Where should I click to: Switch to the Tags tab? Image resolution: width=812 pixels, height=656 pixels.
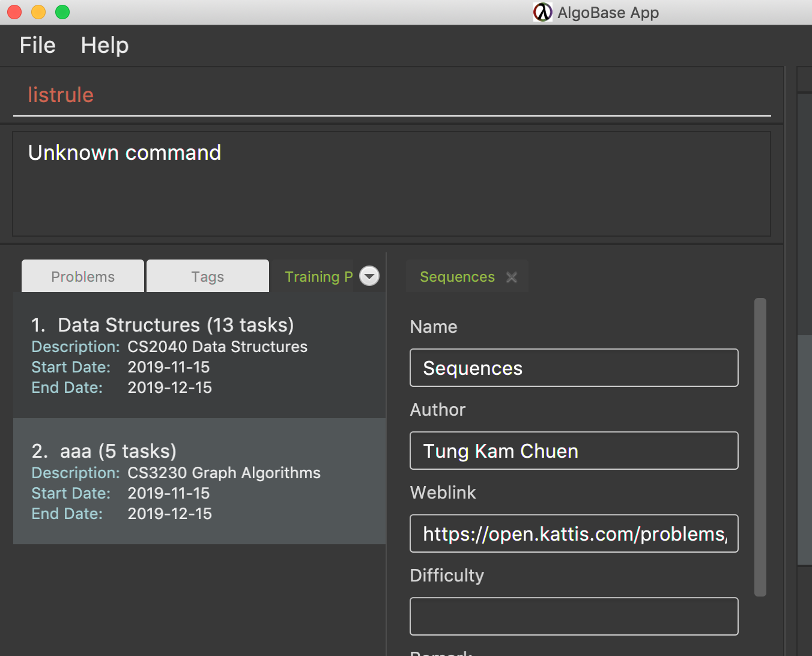click(x=208, y=276)
